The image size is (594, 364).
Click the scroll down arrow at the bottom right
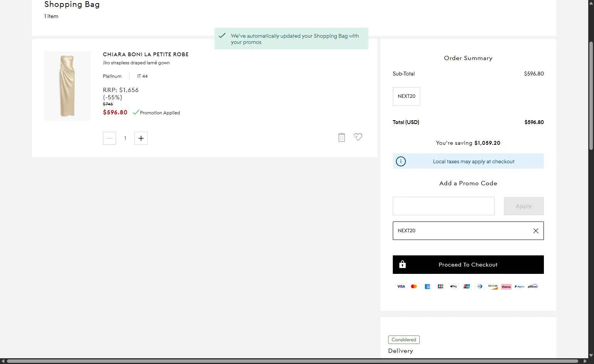(591, 356)
